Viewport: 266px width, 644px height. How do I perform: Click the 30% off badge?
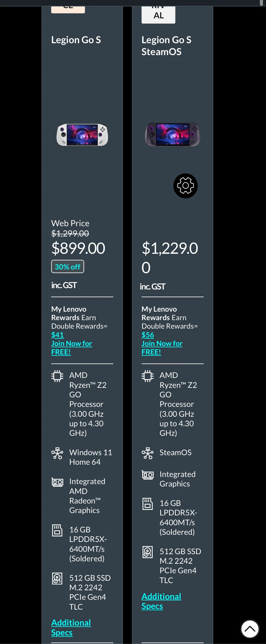pyautogui.click(x=68, y=267)
